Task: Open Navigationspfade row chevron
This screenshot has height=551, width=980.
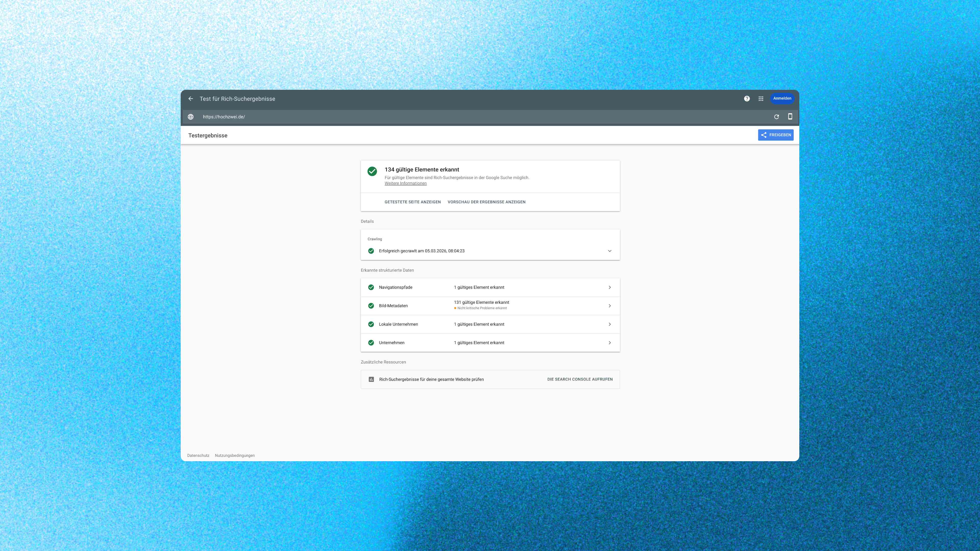Action: [x=609, y=287]
